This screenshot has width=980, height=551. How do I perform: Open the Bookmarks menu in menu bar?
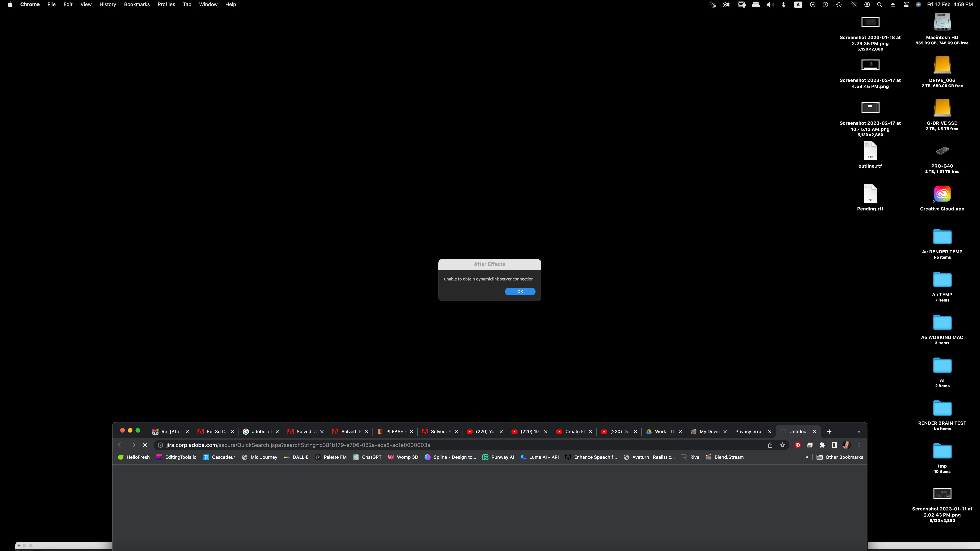pos(137,5)
